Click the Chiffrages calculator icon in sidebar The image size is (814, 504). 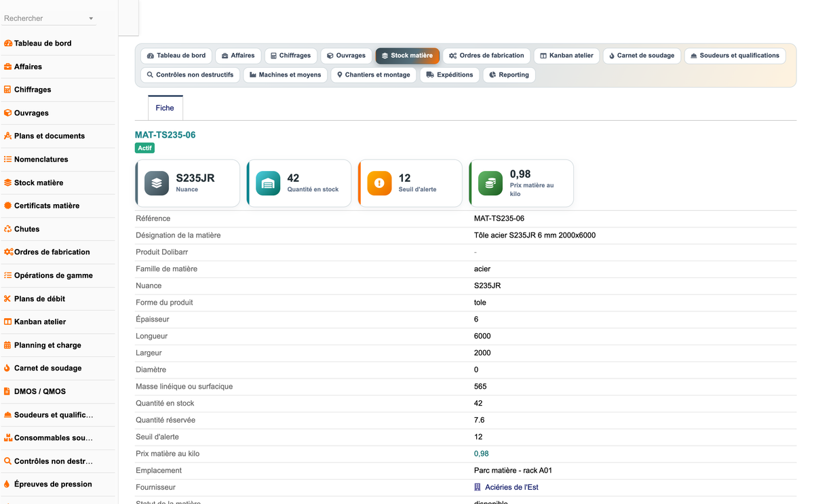pos(8,90)
